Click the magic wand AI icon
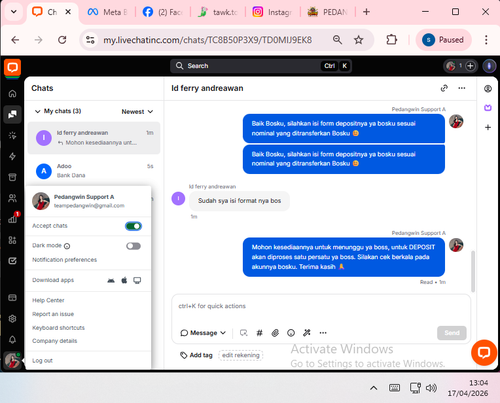500x403 pixels. point(307,333)
